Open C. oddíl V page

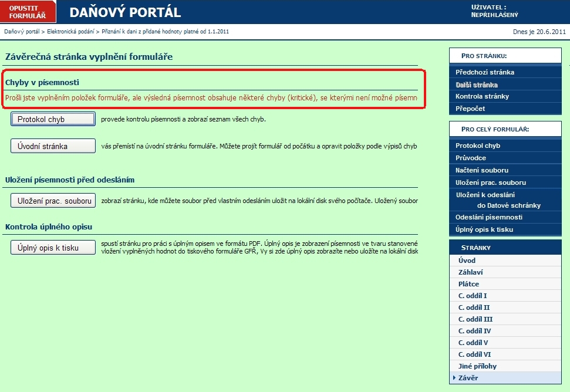(x=505, y=343)
